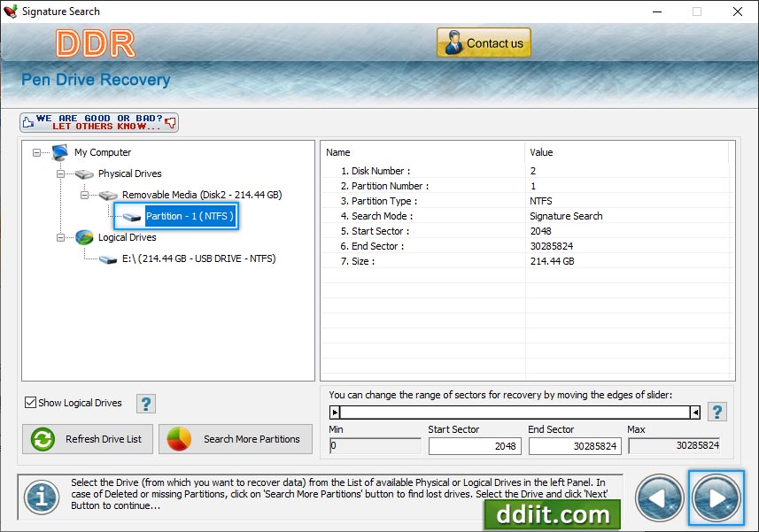The height and width of the screenshot is (532, 759).
Task: Uncheck Show Logical Drives checkbox
Action: [31, 403]
